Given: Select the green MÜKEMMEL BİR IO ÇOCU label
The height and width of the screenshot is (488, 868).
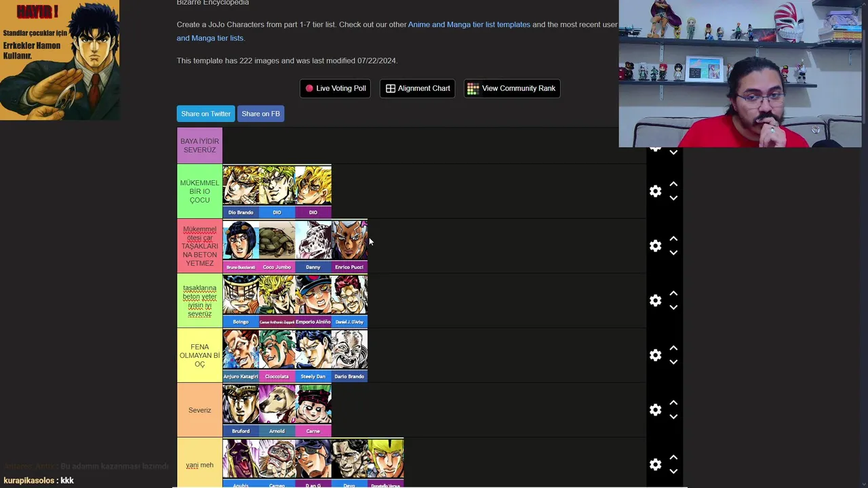Looking at the screenshot, I should pyautogui.click(x=199, y=191).
